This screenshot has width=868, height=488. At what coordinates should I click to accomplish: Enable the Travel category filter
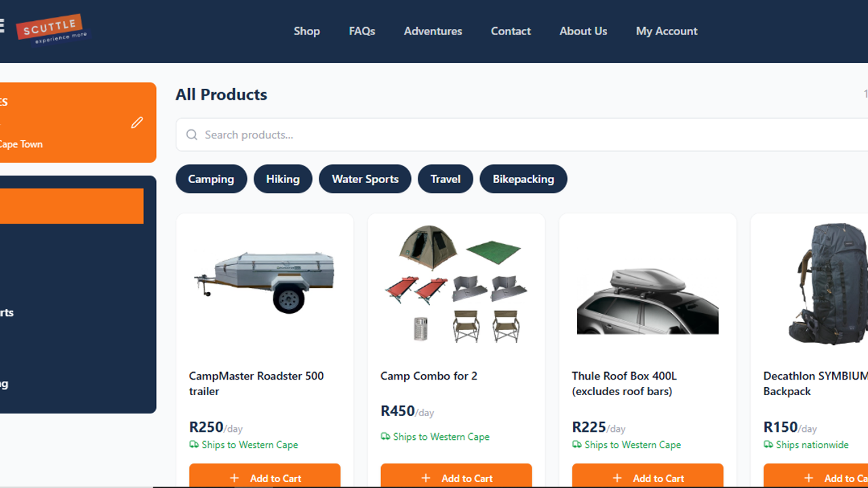(446, 179)
